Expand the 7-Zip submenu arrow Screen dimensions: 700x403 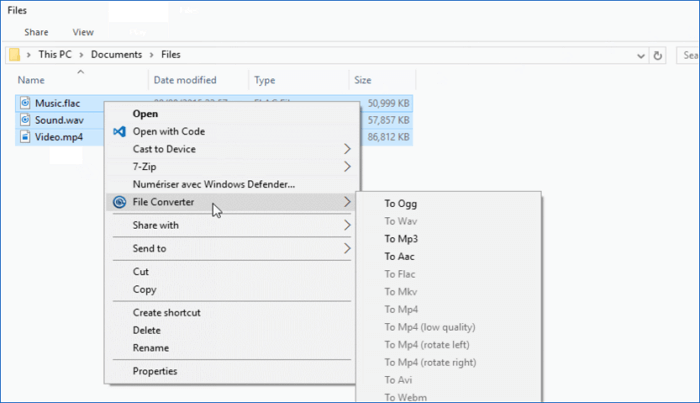click(x=347, y=166)
